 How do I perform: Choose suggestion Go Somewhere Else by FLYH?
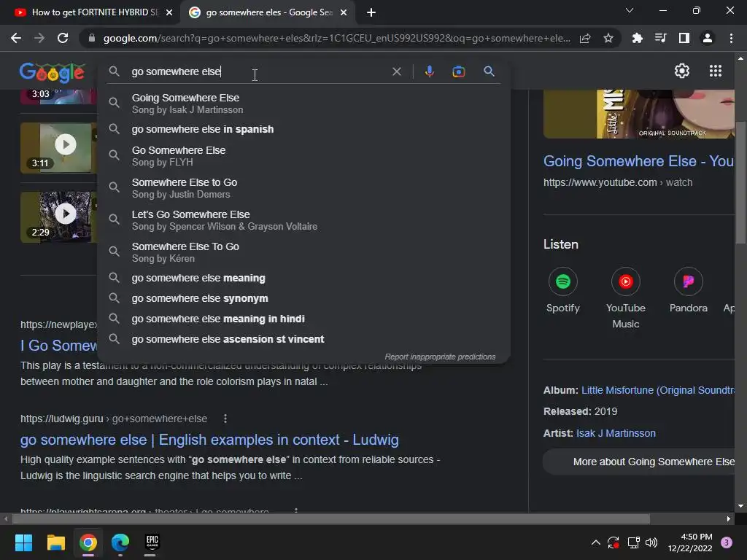coord(303,156)
